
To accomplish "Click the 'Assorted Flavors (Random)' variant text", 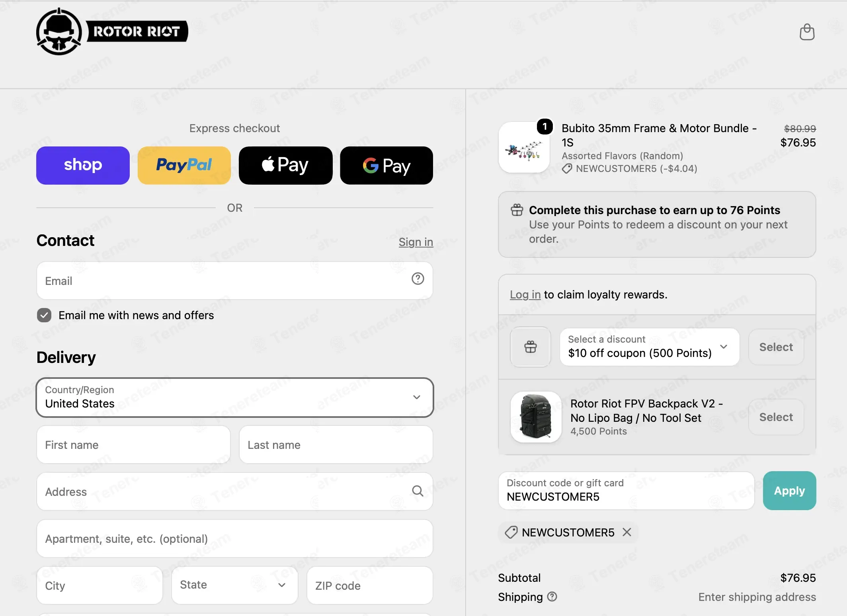I will pos(622,156).
